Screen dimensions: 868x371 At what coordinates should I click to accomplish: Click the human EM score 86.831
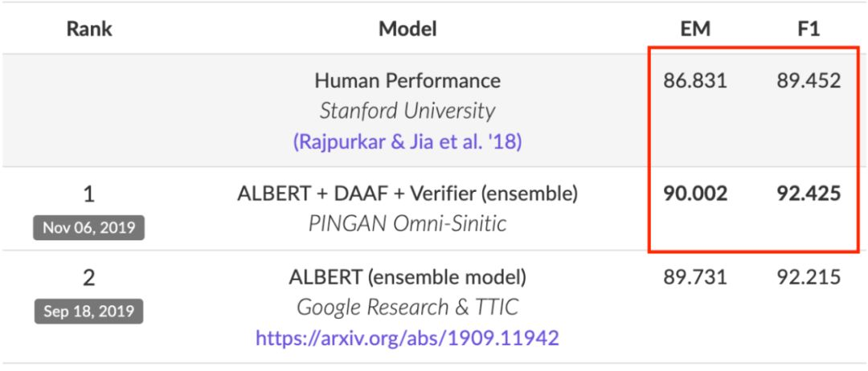(695, 80)
